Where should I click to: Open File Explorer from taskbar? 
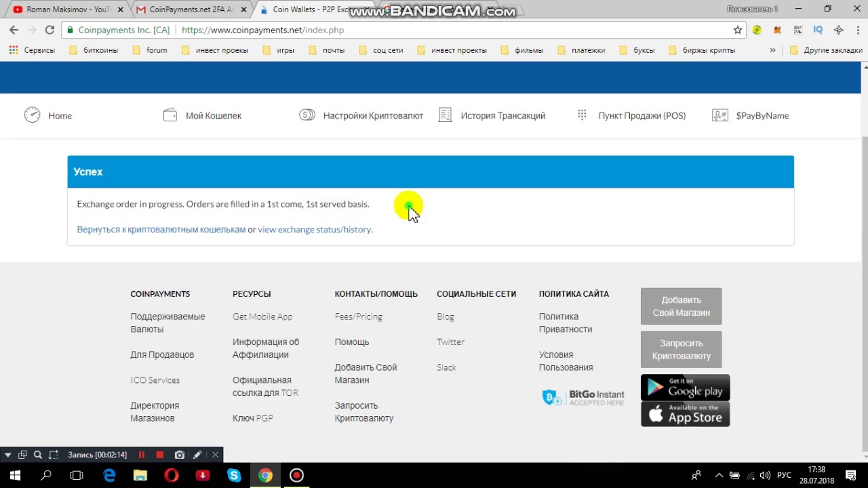[x=140, y=476]
